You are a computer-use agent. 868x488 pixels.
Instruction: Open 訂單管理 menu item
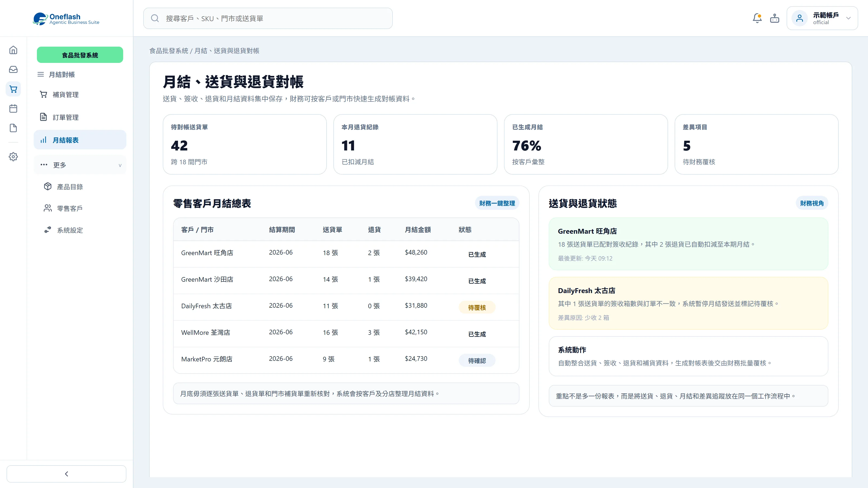tap(80, 117)
